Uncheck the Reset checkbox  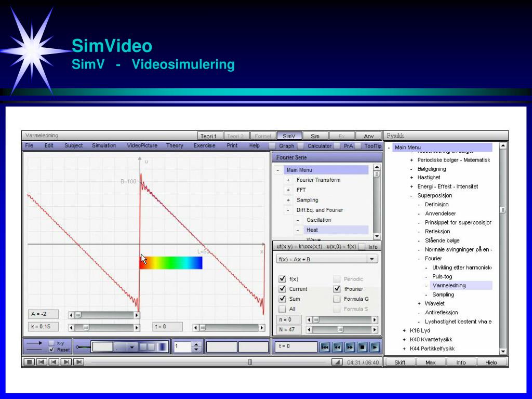click(51, 350)
